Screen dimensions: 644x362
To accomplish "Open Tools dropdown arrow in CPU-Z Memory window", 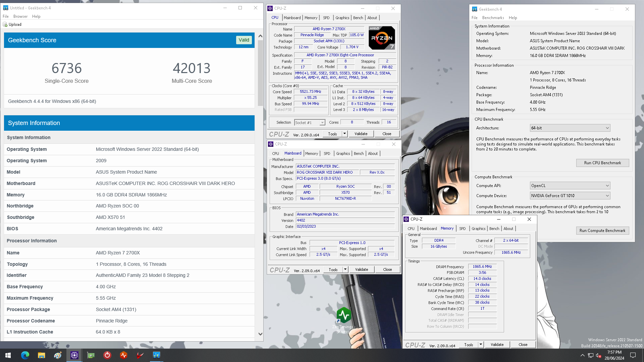I will [x=481, y=345].
